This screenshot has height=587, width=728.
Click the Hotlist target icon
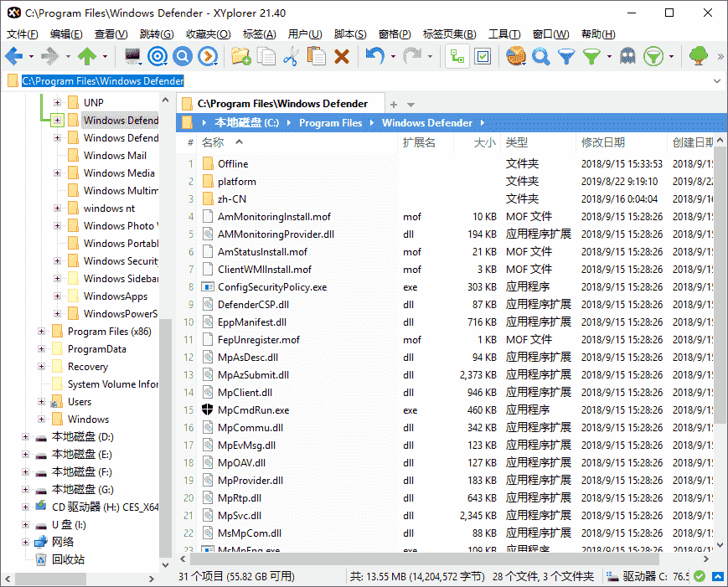tap(157, 57)
